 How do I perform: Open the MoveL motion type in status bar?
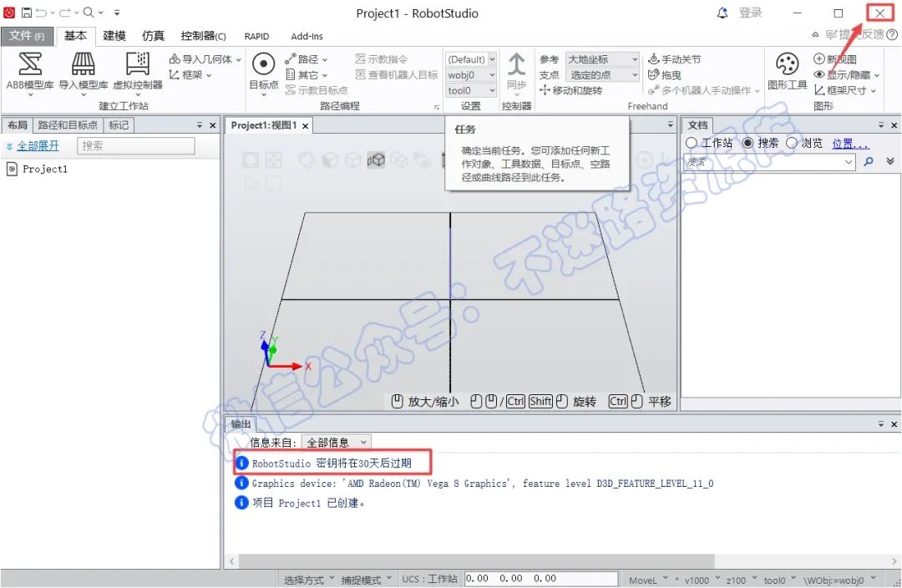pos(648,580)
